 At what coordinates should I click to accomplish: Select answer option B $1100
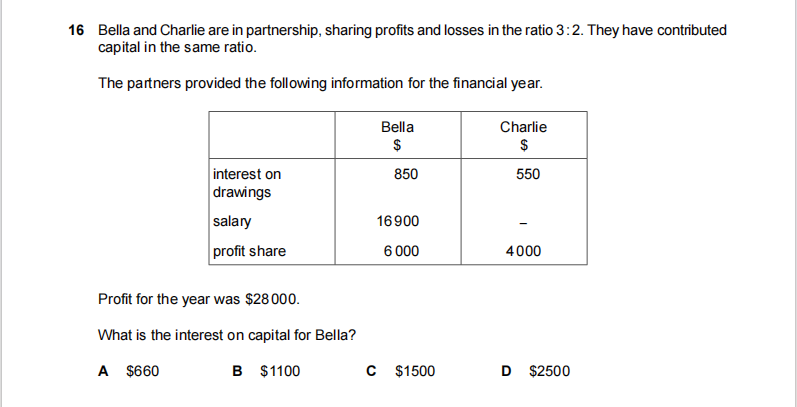coord(267,371)
